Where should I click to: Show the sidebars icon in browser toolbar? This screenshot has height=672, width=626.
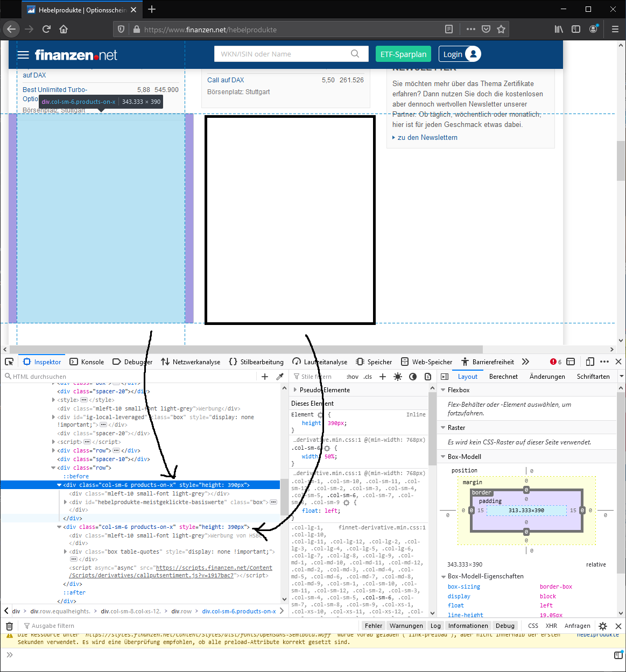(576, 29)
